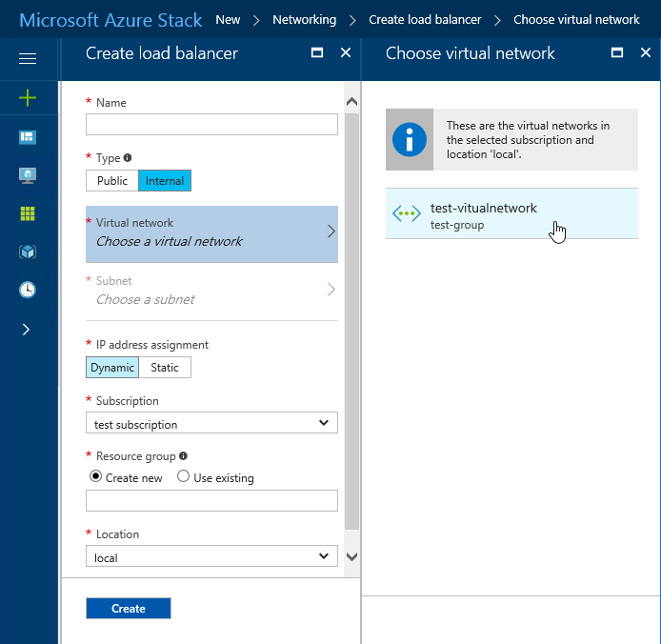Click the Resource group info icon

pos(183,456)
